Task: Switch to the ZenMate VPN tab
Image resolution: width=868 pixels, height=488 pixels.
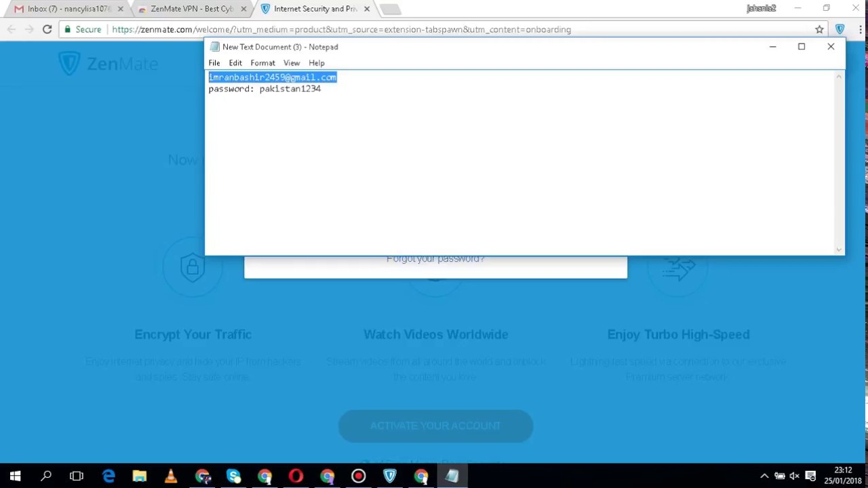Action: pos(192,9)
